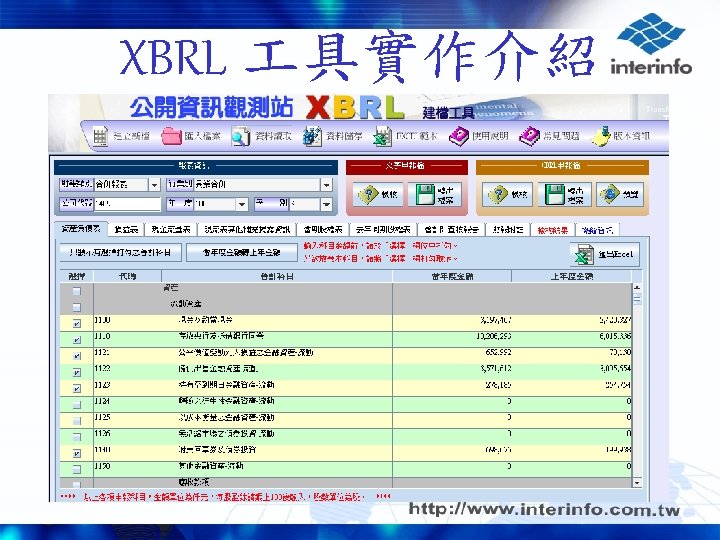Click the floppy 輸出檔案 icon in the orange panel
The width and height of the screenshot is (720, 540).
(x=555, y=195)
